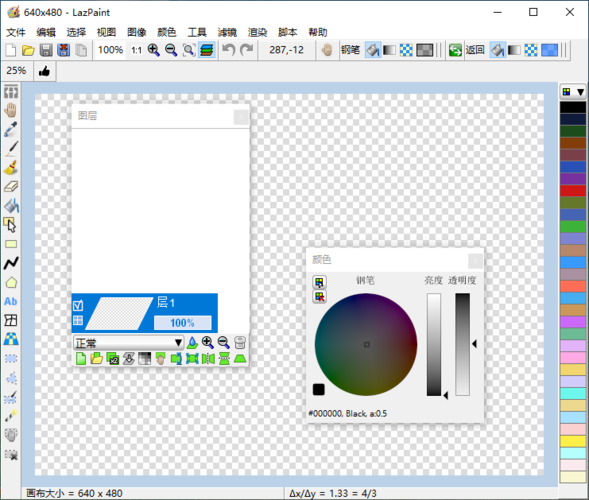589x500 pixels.
Task: Click the Zoom in magnifier in toolbar
Action: (x=154, y=50)
